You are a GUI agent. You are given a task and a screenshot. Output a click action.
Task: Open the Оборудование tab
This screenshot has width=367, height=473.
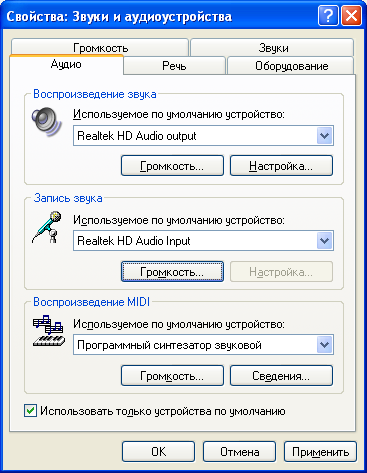click(x=291, y=66)
